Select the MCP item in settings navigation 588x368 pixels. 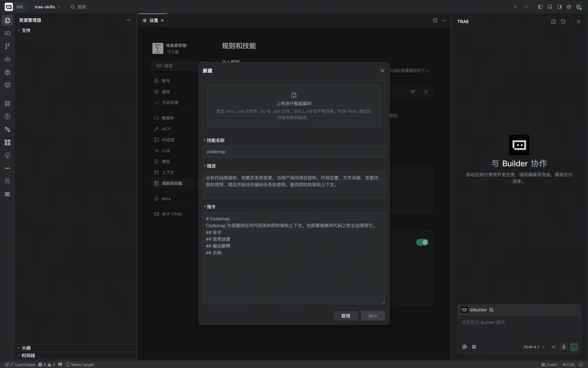click(167, 128)
